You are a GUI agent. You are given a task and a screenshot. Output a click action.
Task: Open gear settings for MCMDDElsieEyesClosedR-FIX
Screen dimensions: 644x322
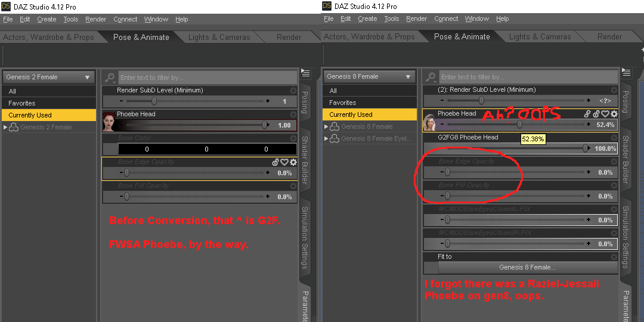coord(614,233)
